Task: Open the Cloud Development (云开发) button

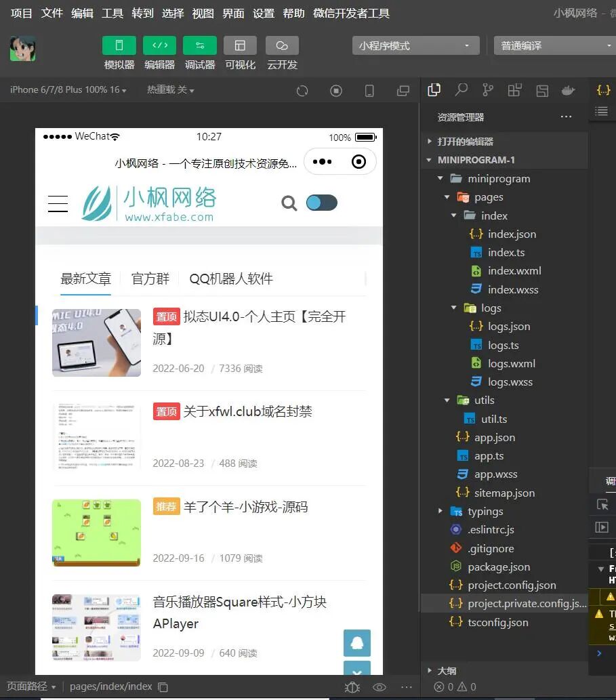Action: 282,45
